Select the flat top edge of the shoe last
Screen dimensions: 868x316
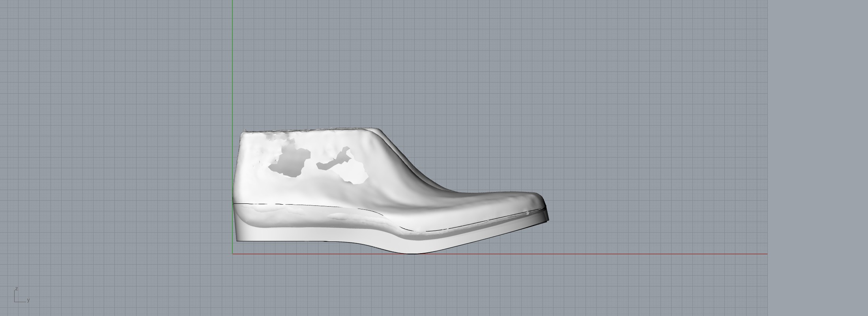click(x=308, y=130)
